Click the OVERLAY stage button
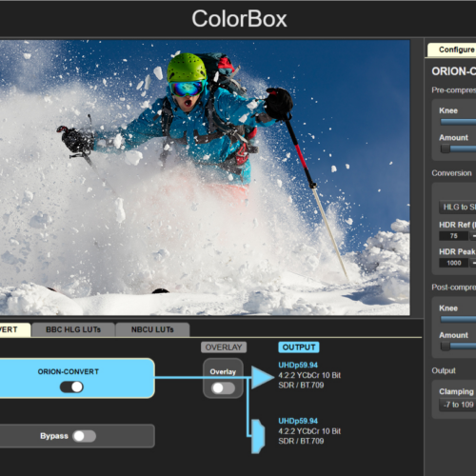Screen dimensions: 476x476 (224, 347)
